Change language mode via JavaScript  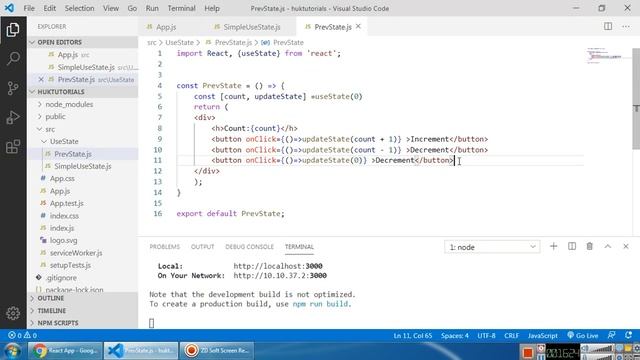542,335
